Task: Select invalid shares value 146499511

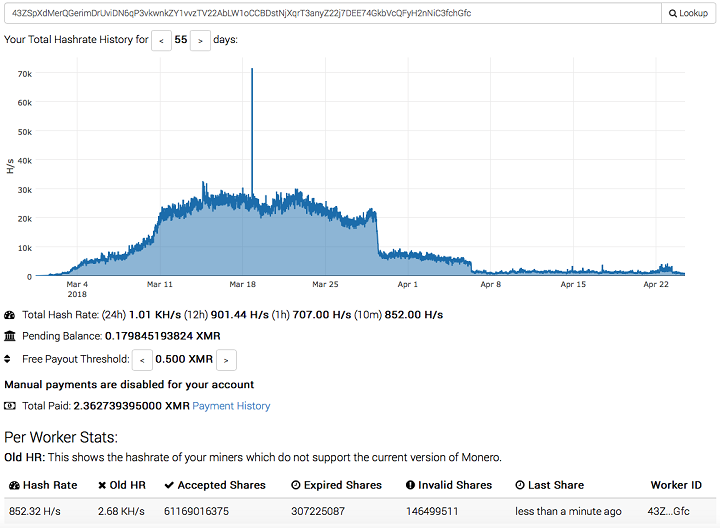Action: coord(432,511)
